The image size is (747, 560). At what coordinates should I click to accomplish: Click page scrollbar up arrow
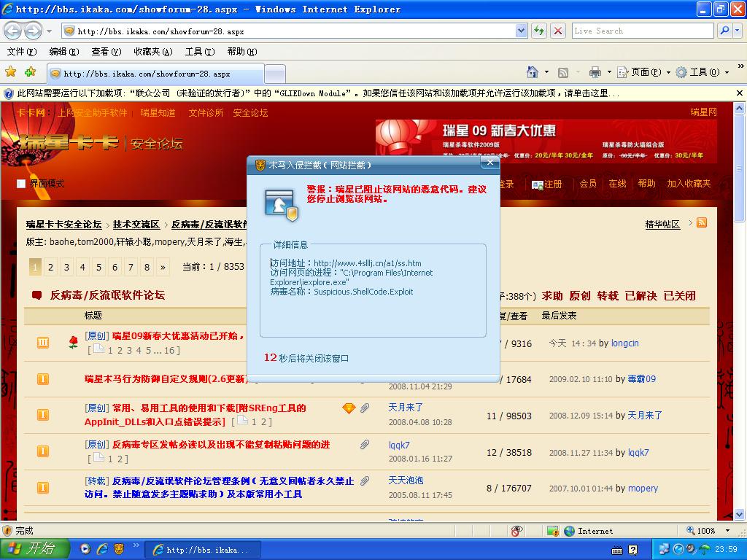click(740, 108)
